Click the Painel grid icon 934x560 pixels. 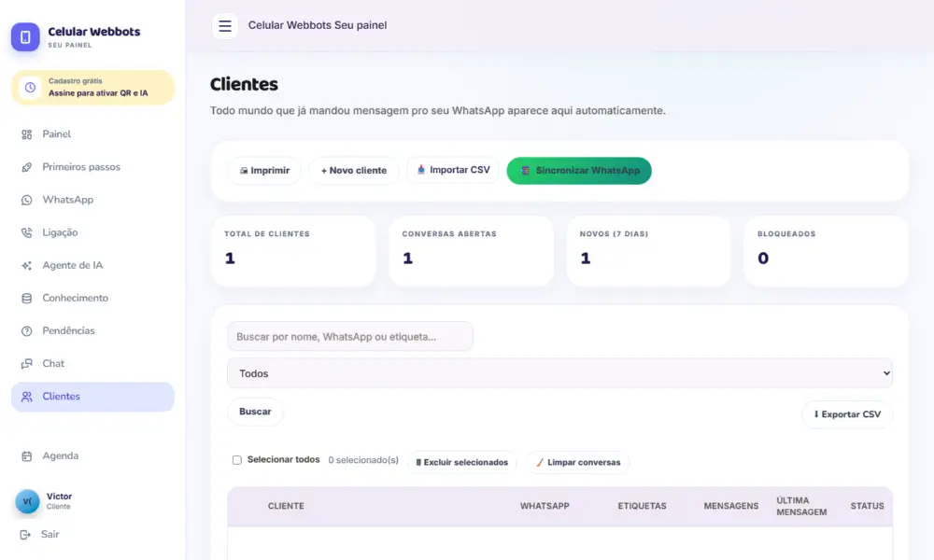click(x=27, y=134)
